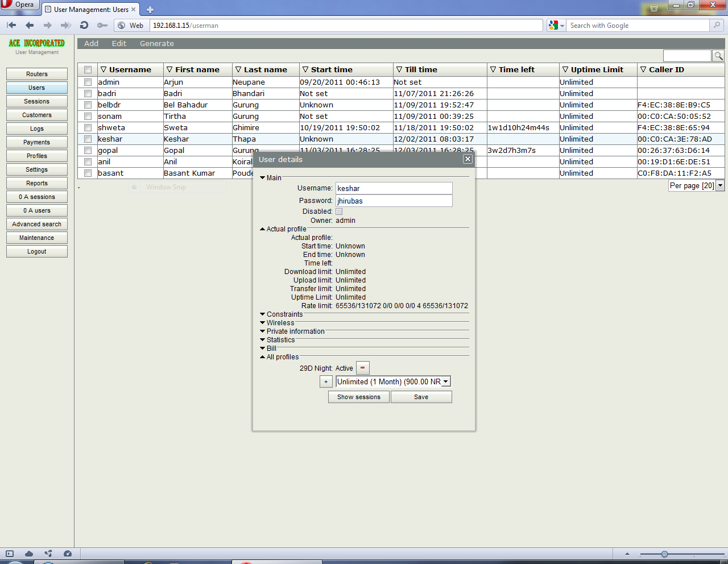728x564 pixels.
Task: Click the zoom slider handle in status bar
Action: (664, 554)
